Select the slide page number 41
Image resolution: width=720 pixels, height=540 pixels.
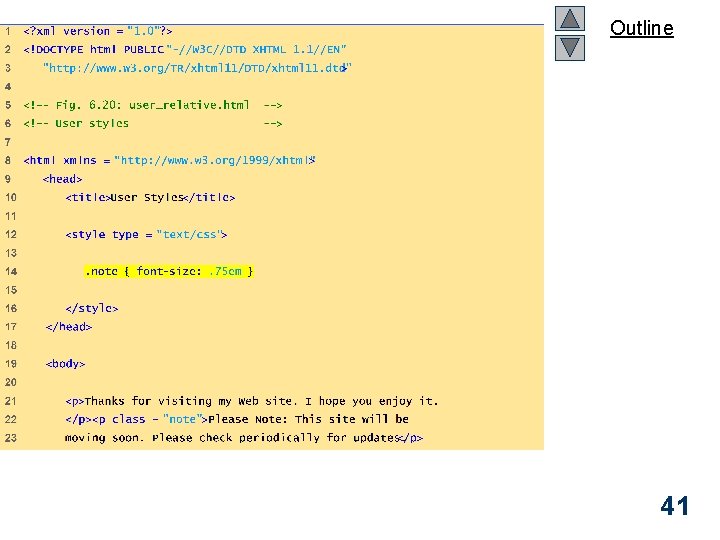point(675,506)
